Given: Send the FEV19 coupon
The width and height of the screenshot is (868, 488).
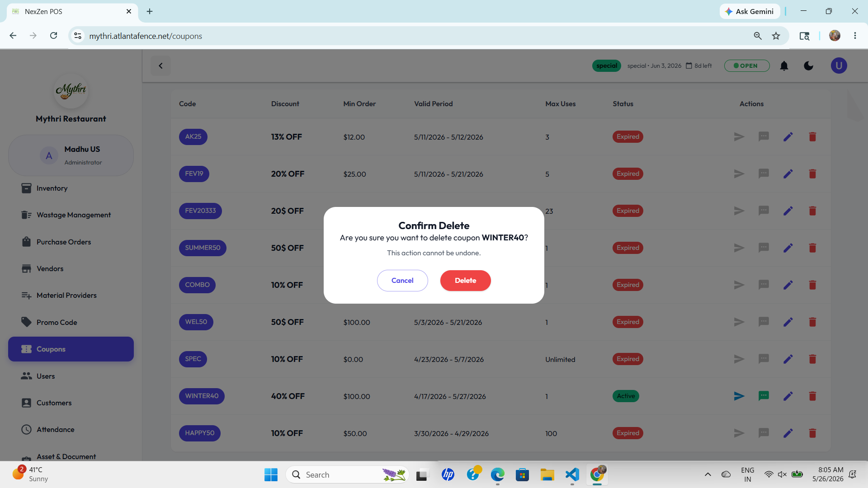Looking at the screenshot, I should (x=739, y=174).
